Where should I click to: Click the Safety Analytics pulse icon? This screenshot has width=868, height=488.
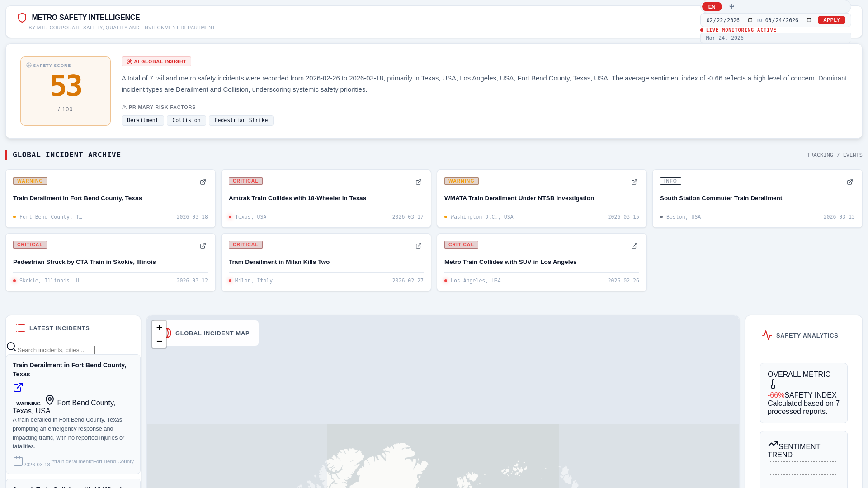[x=767, y=335]
